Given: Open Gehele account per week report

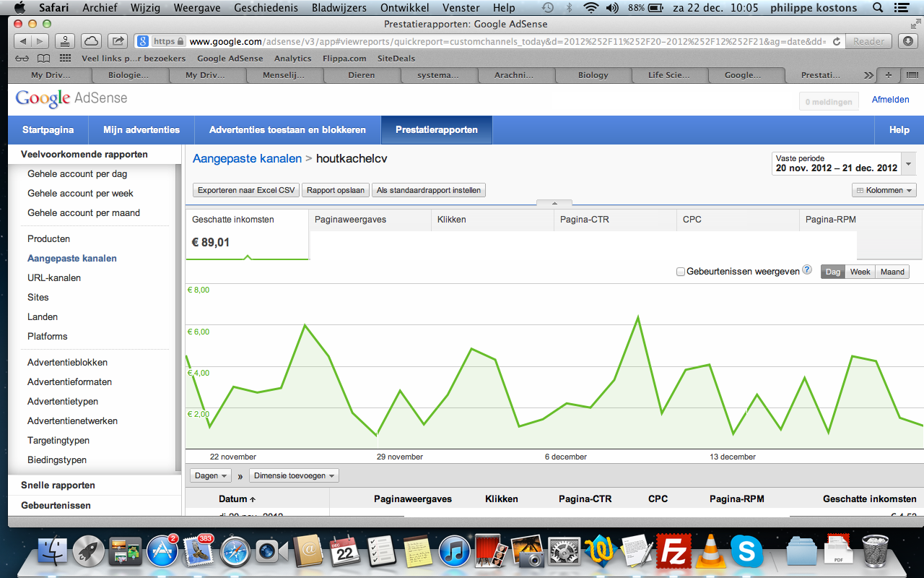Looking at the screenshot, I should pyautogui.click(x=80, y=193).
